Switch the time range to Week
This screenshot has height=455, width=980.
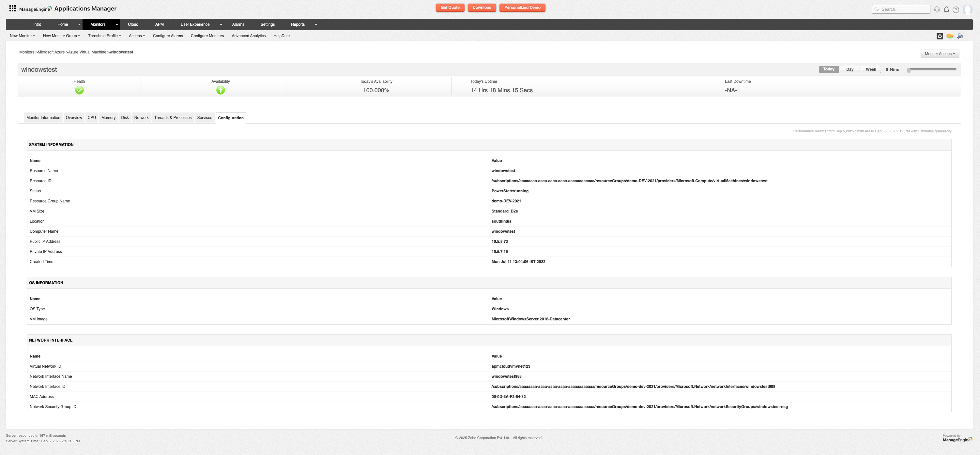[870, 69]
